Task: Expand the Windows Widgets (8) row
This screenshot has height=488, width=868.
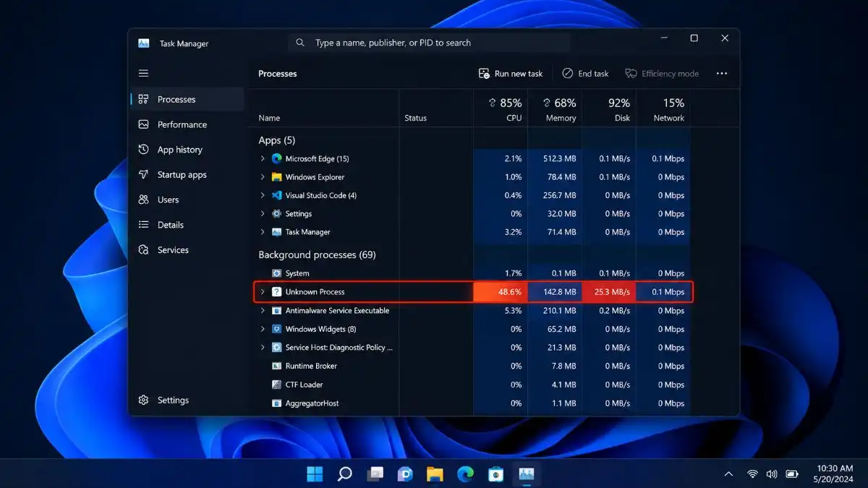Action: [x=263, y=329]
